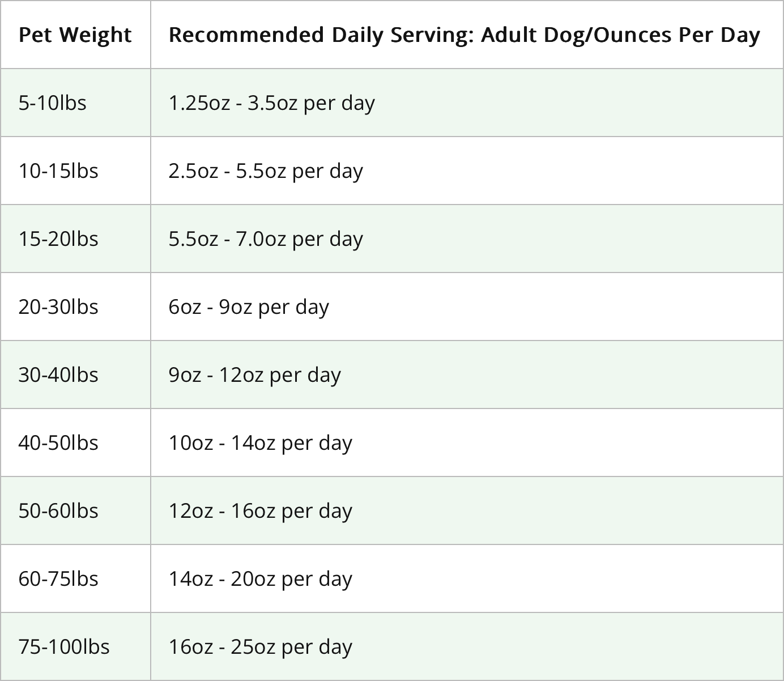The width and height of the screenshot is (784, 681).
Task: Select the 5-10lbs weight cell
Action: pos(53,103)
